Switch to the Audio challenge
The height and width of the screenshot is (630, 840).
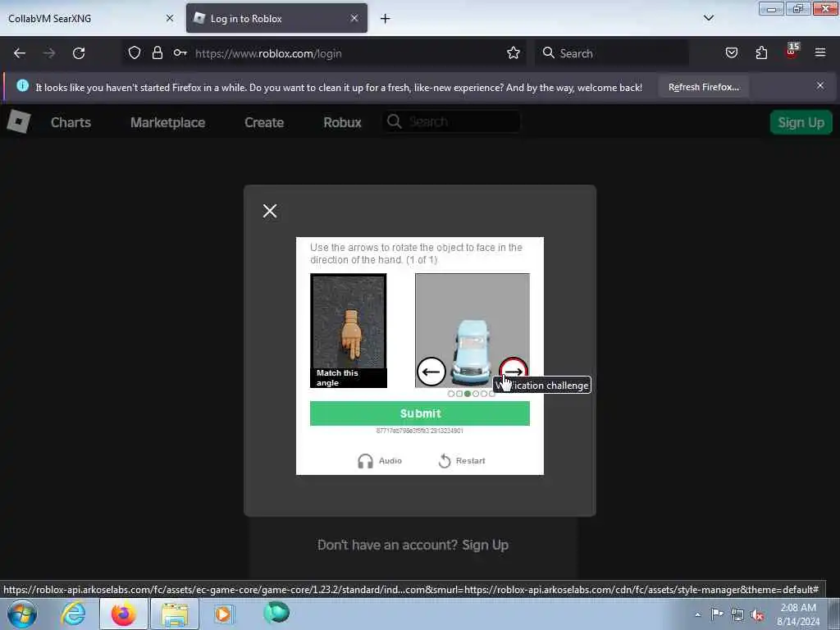(380, 461)
